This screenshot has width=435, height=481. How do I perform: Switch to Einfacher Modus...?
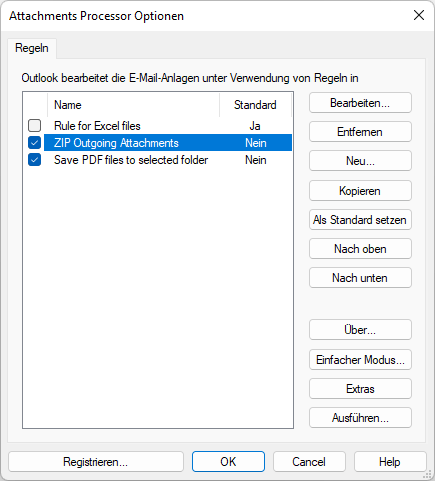360,360
